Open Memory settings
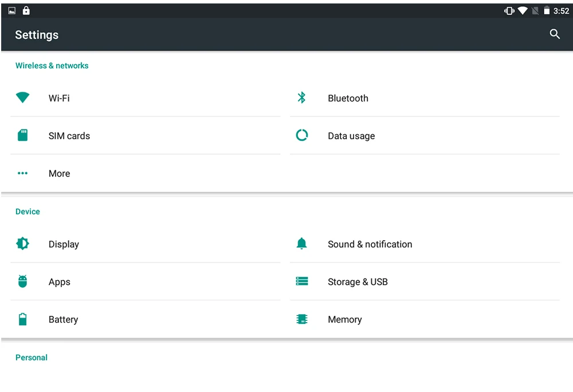 click(425, 319)
